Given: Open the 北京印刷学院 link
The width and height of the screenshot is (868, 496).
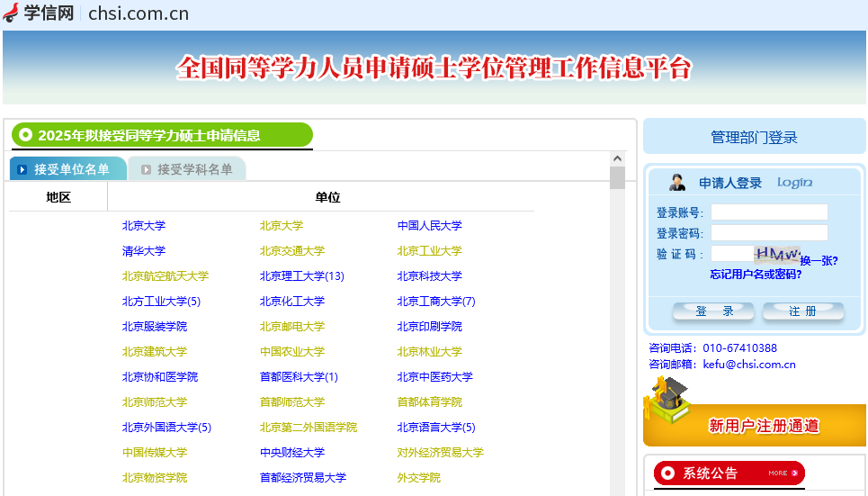Looking at the screenshot, I should tap(430, 327).
